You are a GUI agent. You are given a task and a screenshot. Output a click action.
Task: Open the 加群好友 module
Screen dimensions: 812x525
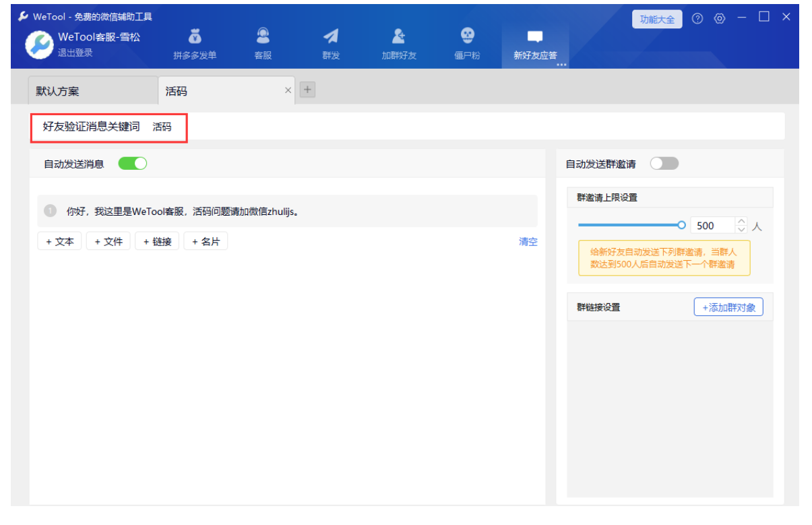(399, 44)
